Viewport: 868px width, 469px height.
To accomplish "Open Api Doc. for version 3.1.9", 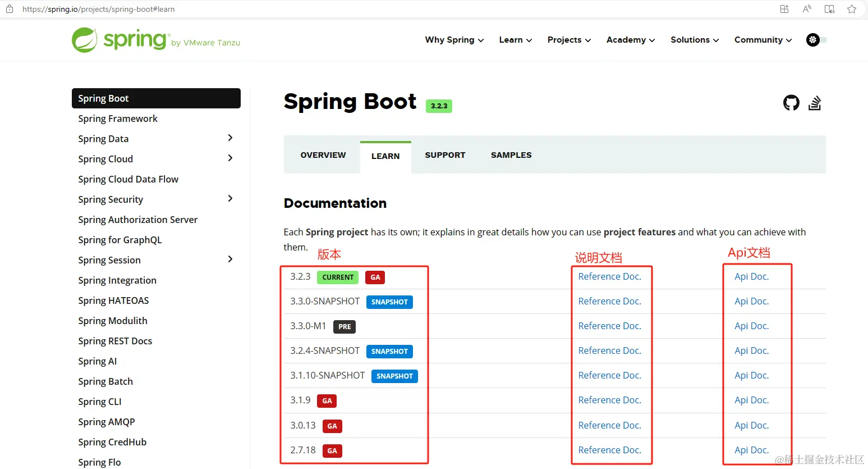I will click(751, 400).
